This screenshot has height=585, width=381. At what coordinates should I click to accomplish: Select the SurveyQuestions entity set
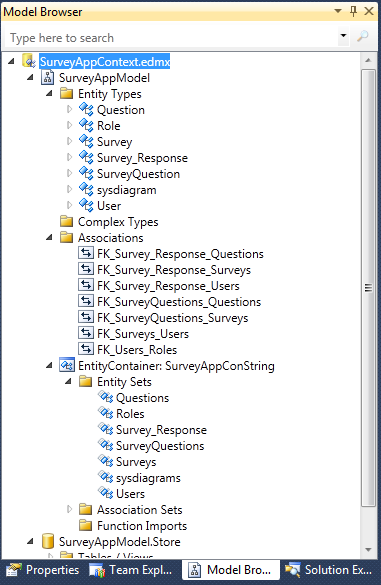pos(160,446)
